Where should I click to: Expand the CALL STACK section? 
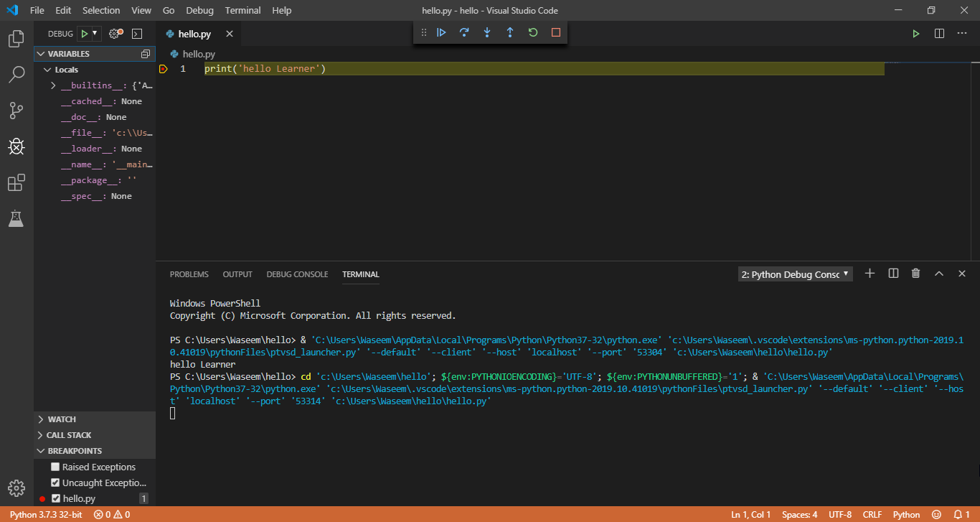[95, 435]
